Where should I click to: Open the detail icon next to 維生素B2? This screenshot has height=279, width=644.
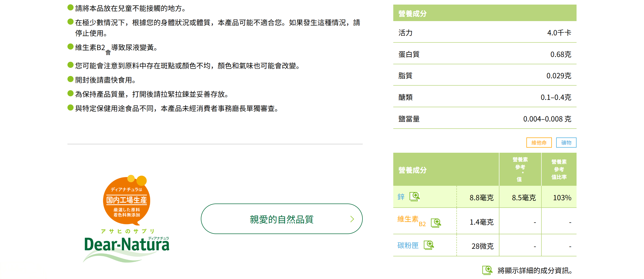[436, 223]
